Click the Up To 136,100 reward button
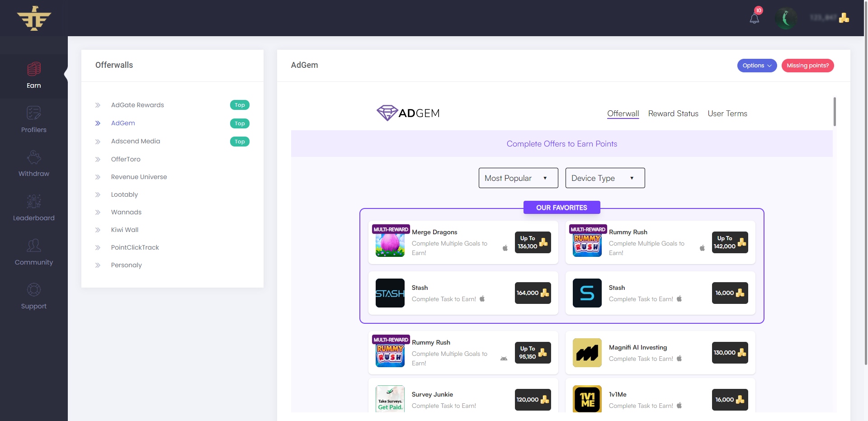Viewport: 868px width, 421px height. [533, 242]
